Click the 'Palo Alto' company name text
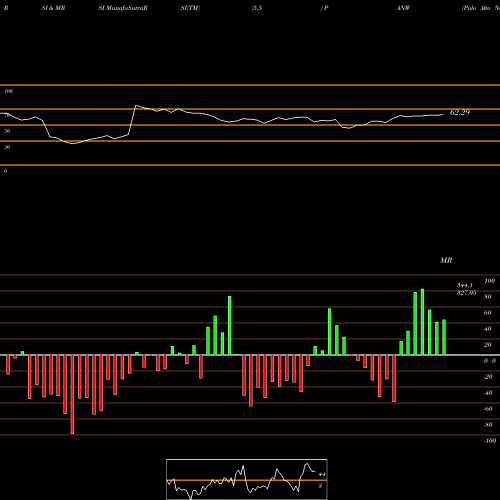Image resolution: width=500 pixels, height=500 pixels. point(476,8)
